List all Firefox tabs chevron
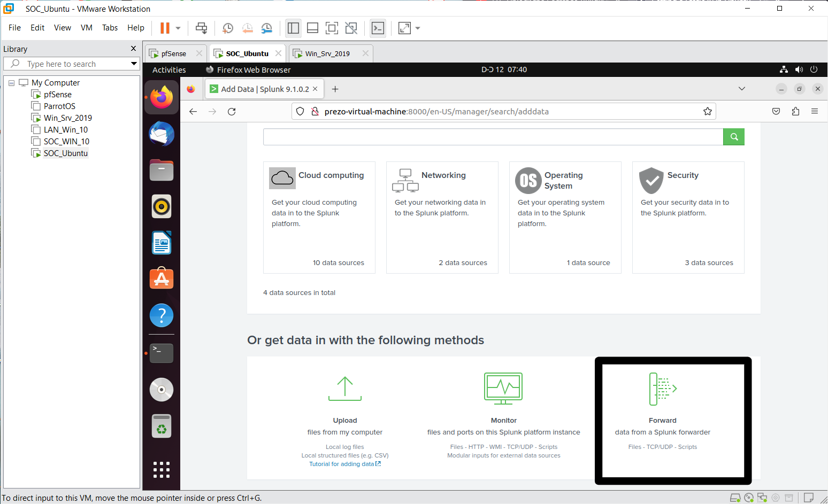The width and height of the screenshot is (828, 504). 742,89
